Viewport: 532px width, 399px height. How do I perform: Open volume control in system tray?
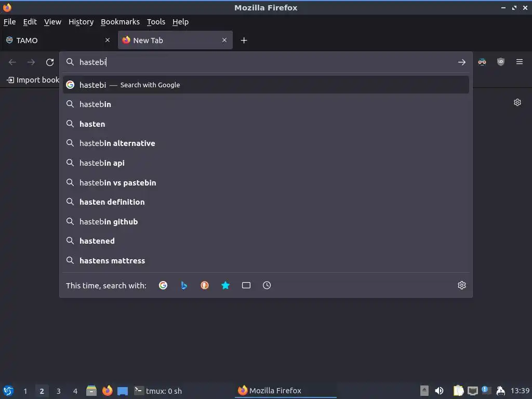439,391
